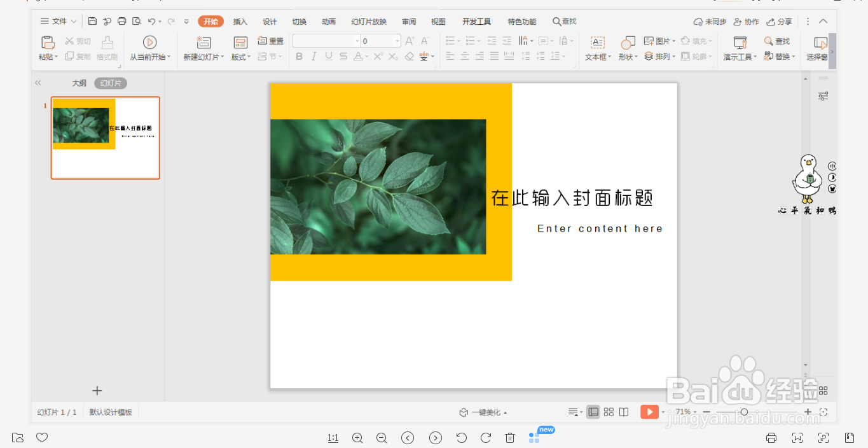Switch to reading view
This screenshot has height=448, width=868.
coord(624,412)
